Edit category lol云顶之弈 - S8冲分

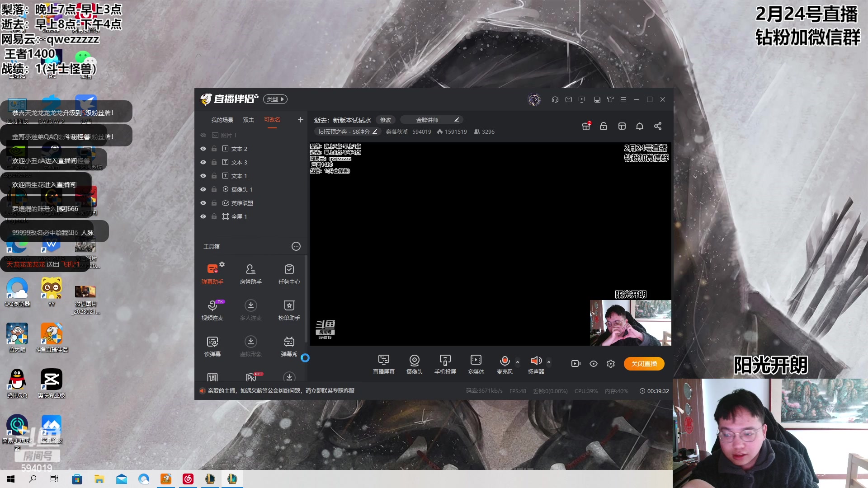[348, 132]
